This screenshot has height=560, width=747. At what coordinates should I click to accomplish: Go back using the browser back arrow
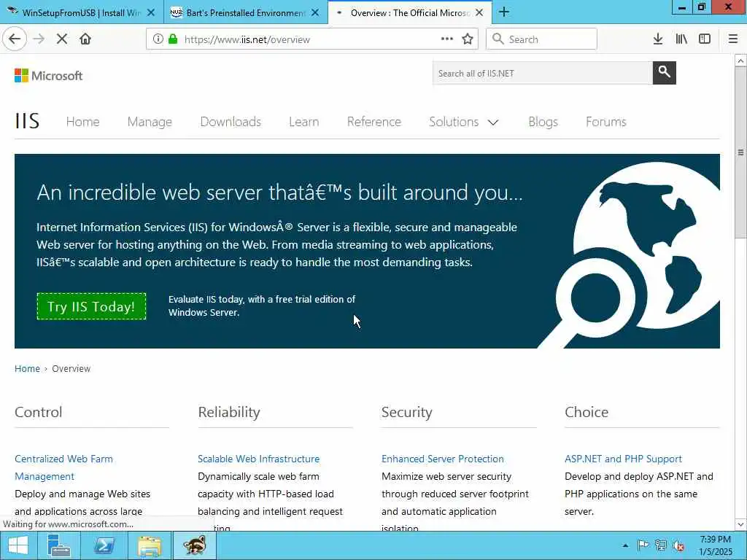[x=15, y=39]
